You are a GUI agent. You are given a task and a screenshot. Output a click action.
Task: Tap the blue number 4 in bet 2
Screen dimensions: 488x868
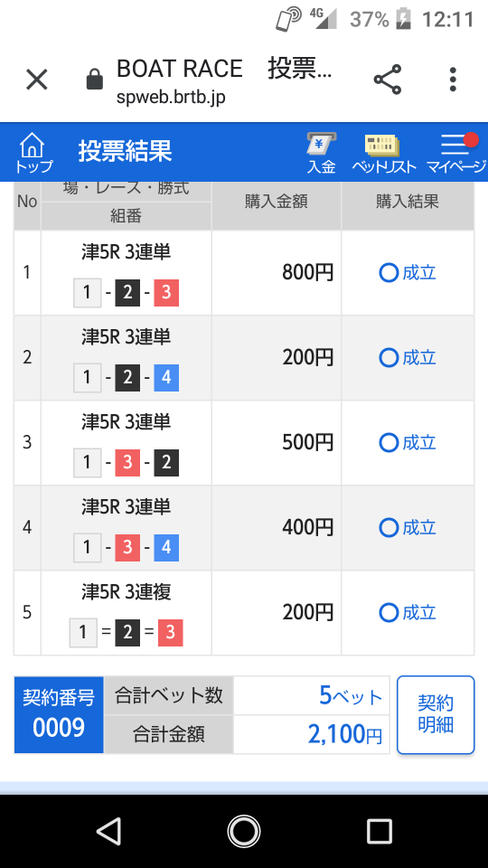166,378
